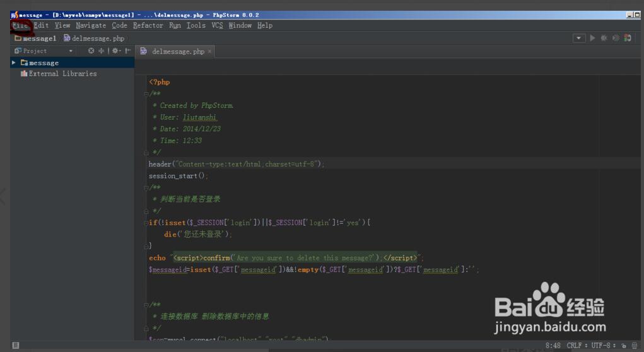Click the Run play button
The height and width of the screenshot is (352, 644).
[x=592, y=38]
